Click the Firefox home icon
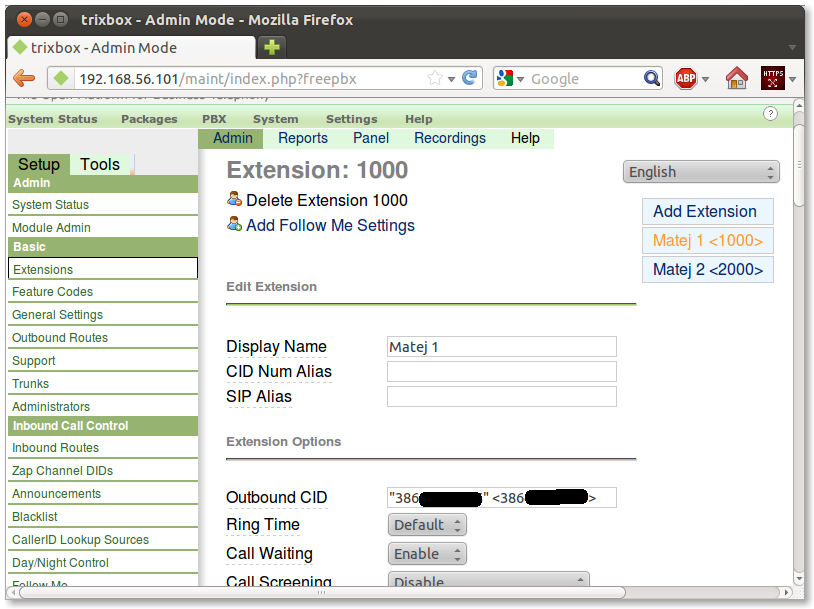Viewport: 814px width, 609px height. 737,78
